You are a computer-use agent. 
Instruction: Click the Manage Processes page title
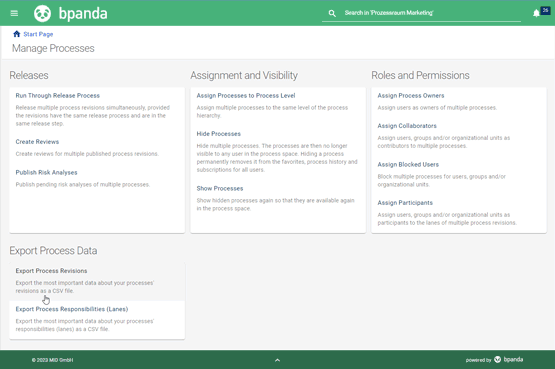[53, 48]
